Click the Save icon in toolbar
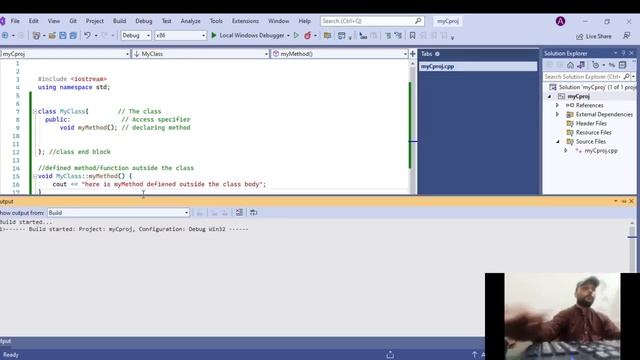640x360 pixels. [62, 36]
